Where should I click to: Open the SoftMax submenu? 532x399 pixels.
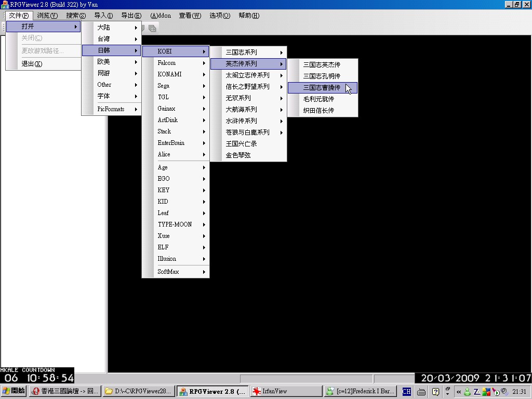[176, 272]
